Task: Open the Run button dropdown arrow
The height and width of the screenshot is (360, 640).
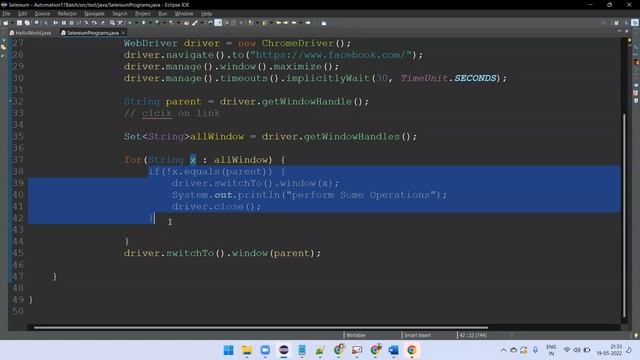Action: pos(150,23)
